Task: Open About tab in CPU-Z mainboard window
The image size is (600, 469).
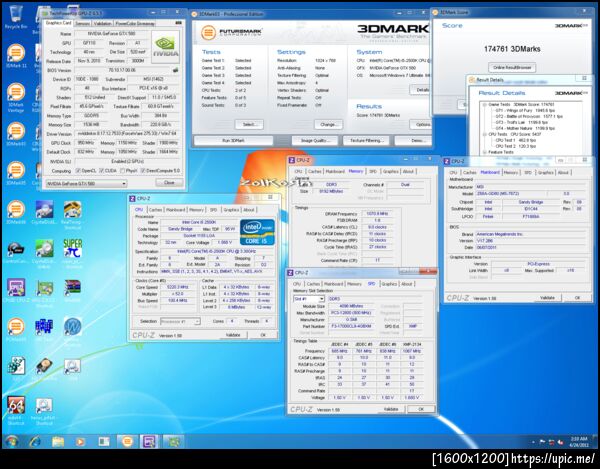Action: tap(563, 173)
